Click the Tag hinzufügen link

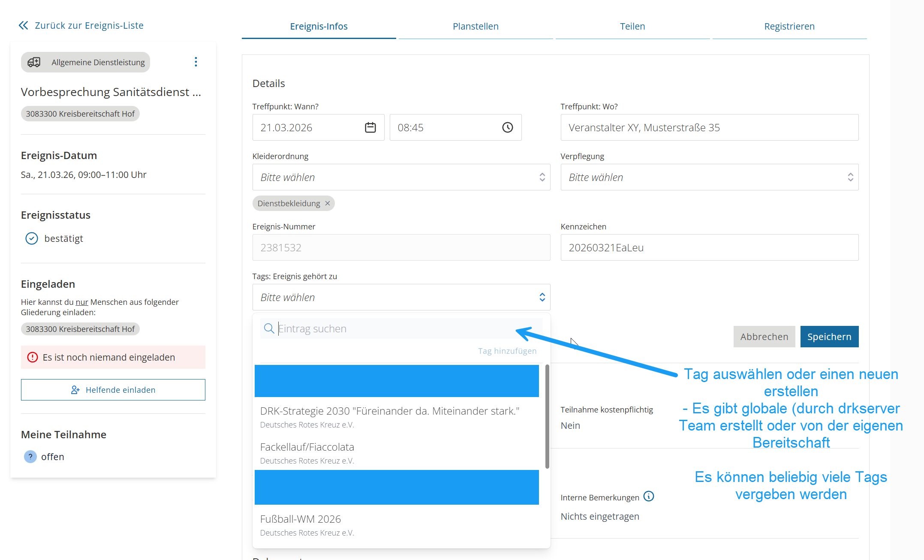(x=507, y=351)
